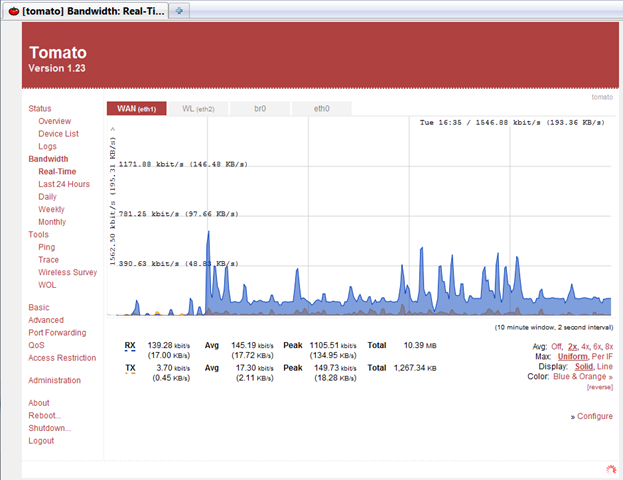Open the Logs page
The height and width of the screenshot is (480, 623).
coord(47,146)
